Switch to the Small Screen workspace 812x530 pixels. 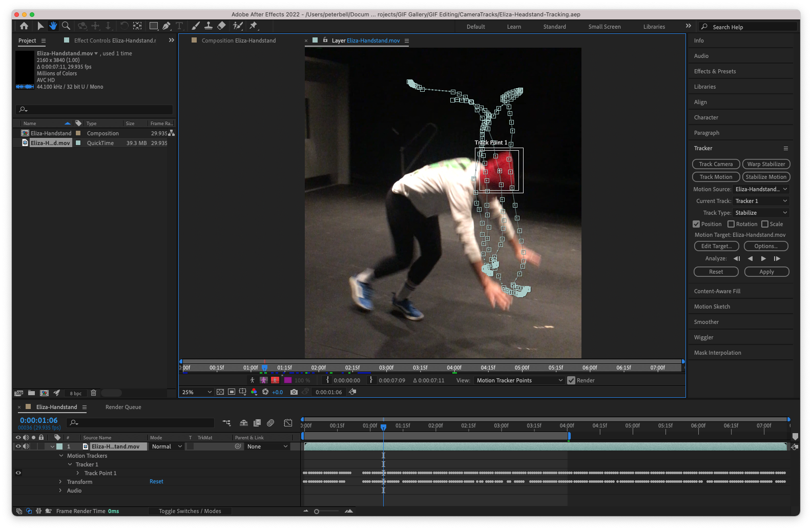click(x=604, y=27)
